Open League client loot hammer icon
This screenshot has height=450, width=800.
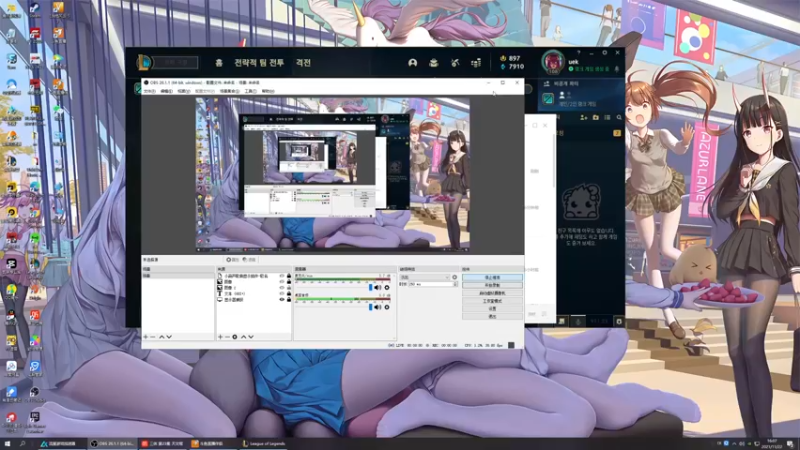tap(455, 63)
